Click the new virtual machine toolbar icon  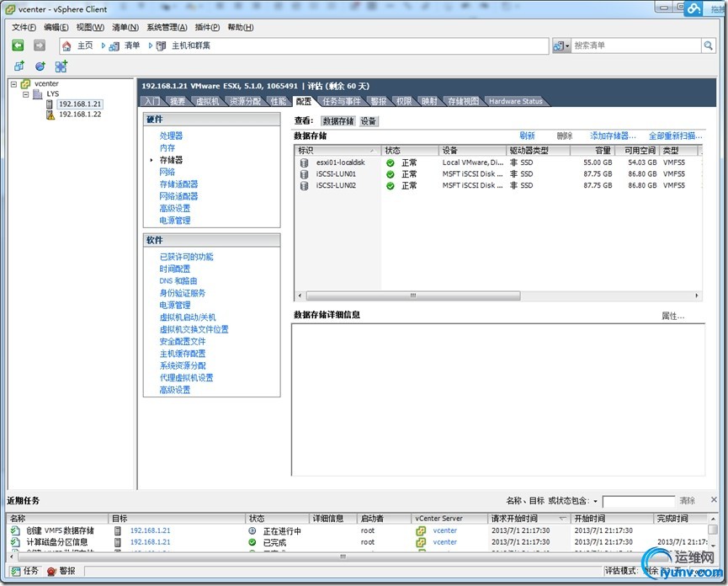[x=19, y=67]
